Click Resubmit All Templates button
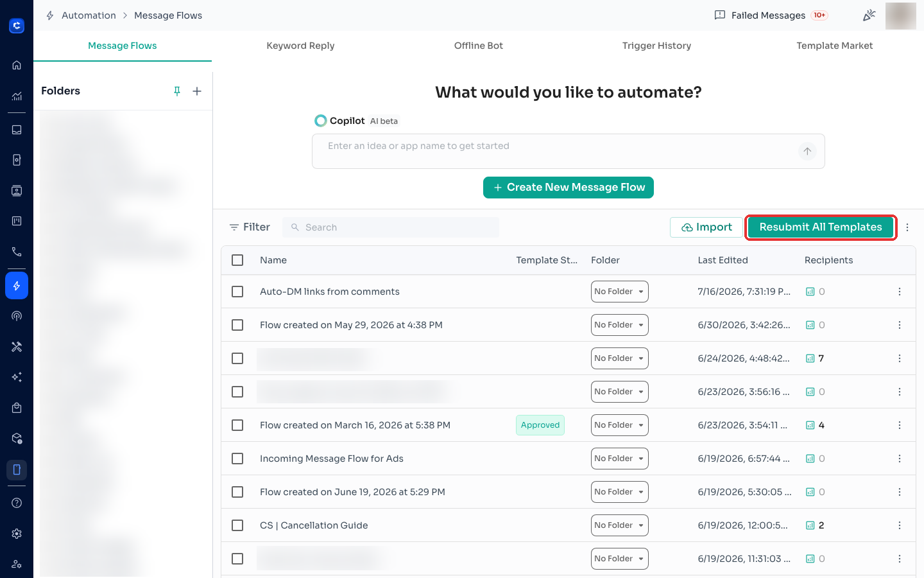 [x=821, y=227]
